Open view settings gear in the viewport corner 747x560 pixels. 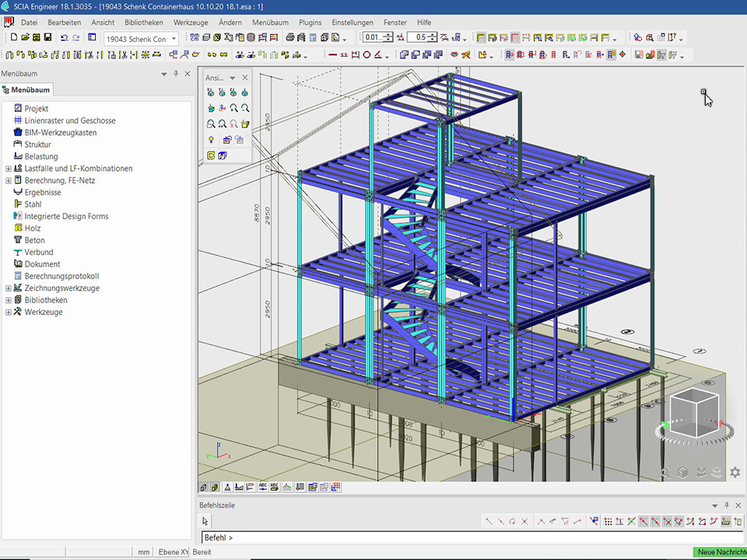735,472
